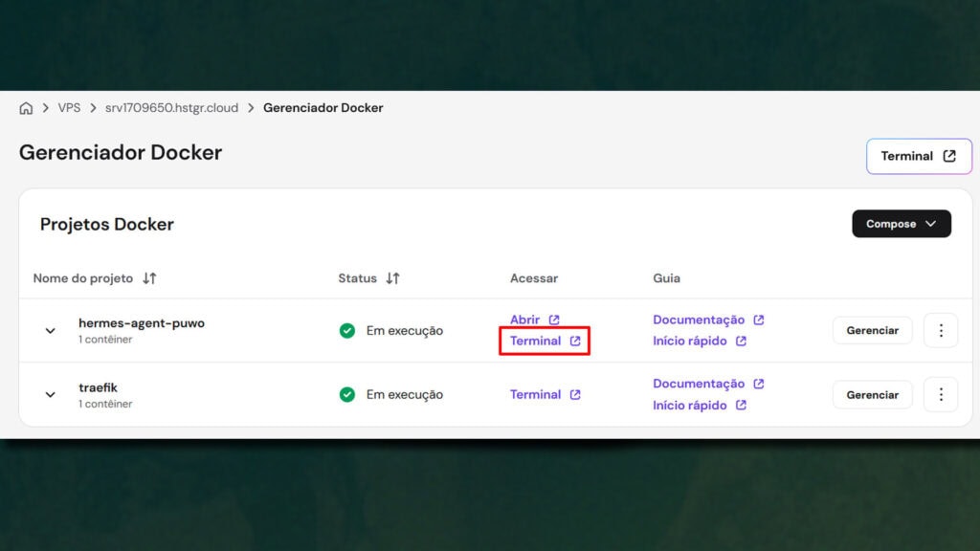The height and width of the screenshot is (551, 980).
Task: Click green status check for traefik
Action: [x=346, y=395]
